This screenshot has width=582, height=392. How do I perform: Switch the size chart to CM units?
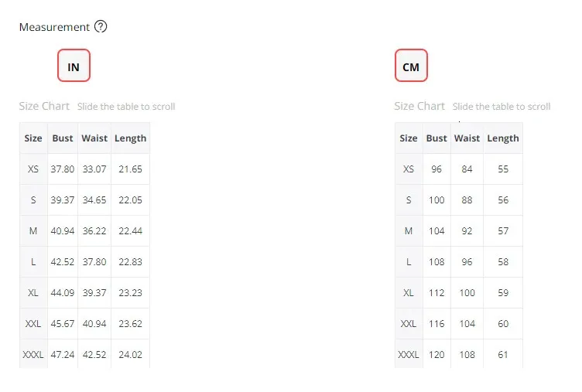411,66
